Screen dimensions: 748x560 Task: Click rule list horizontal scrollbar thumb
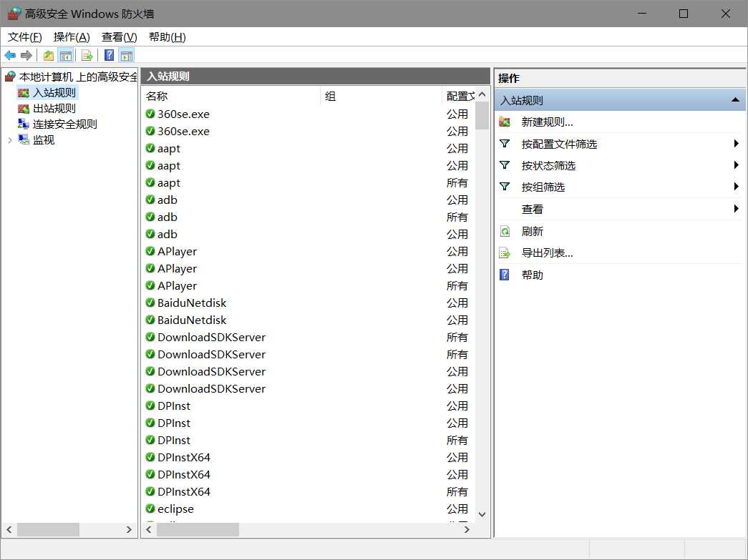click(198, 529)
